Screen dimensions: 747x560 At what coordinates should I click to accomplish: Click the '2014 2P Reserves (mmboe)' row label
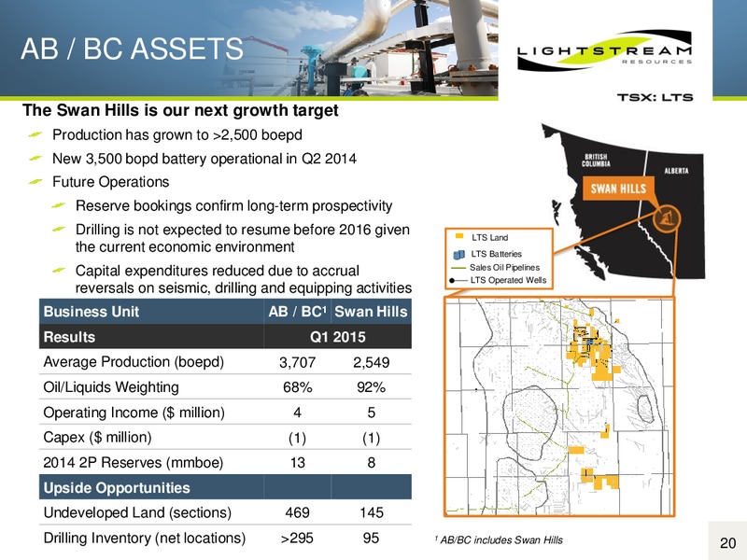[133, 462]
